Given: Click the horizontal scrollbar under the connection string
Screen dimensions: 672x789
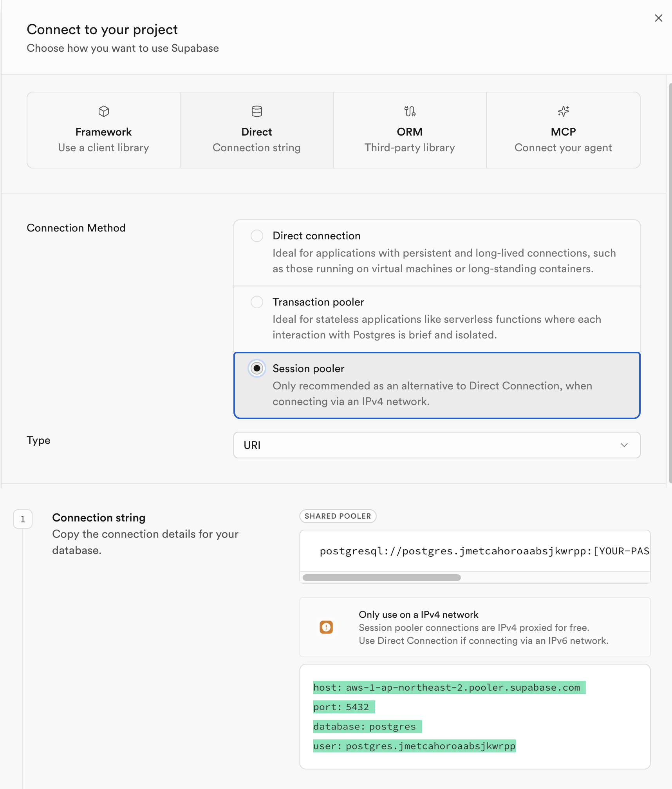Looking at the screenshot, I should (381, 577).
